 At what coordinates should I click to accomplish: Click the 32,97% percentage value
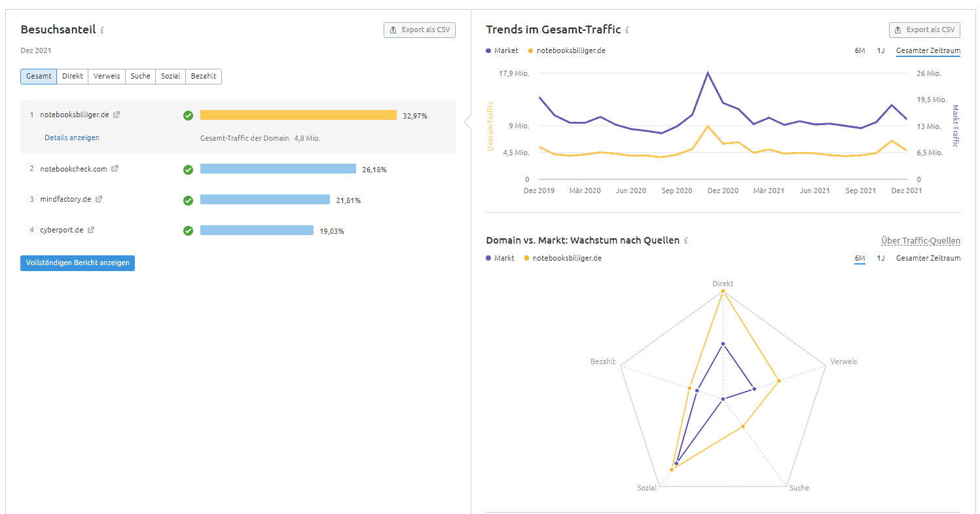point(415,116)
